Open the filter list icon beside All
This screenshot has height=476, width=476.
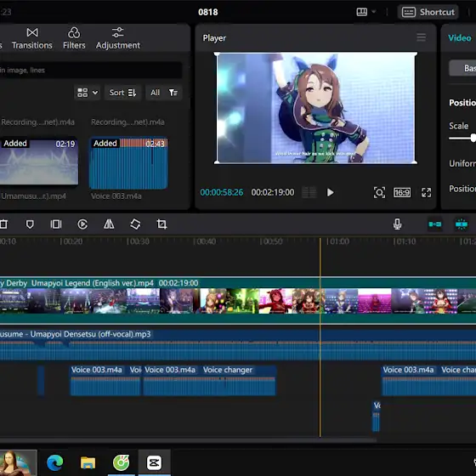pos(173,93)
